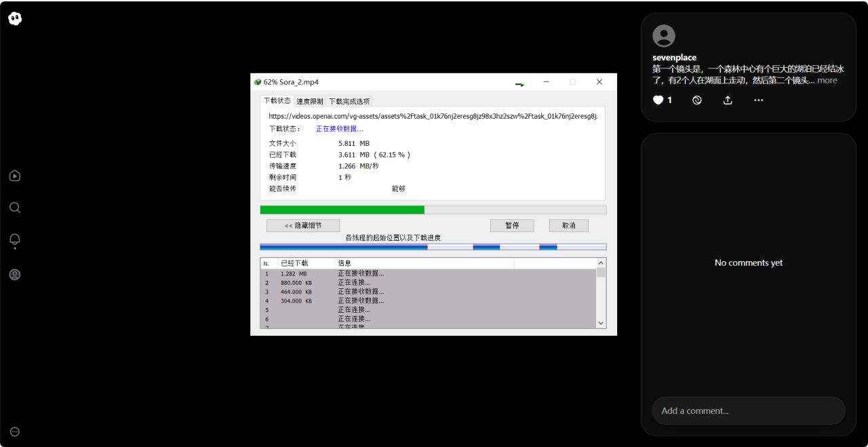Click the 信息 column header
Viewport: 868px width, 447px height.
(x=425, y=263)
